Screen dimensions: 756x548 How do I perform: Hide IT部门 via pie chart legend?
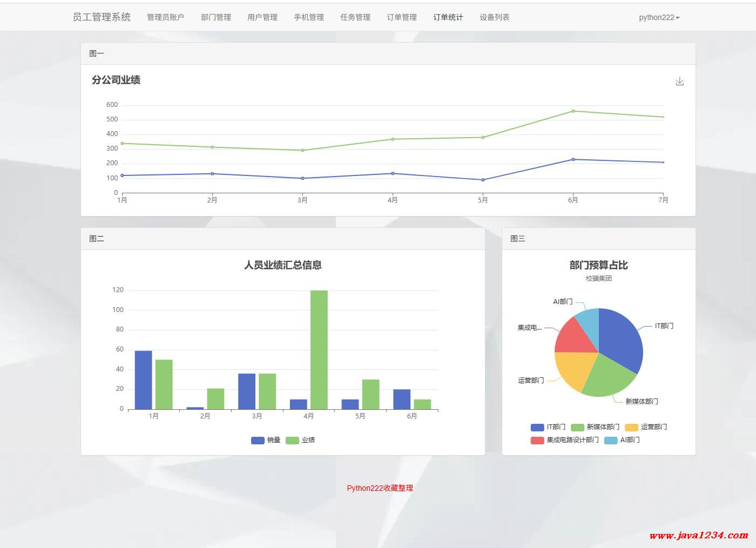[548, 427]
